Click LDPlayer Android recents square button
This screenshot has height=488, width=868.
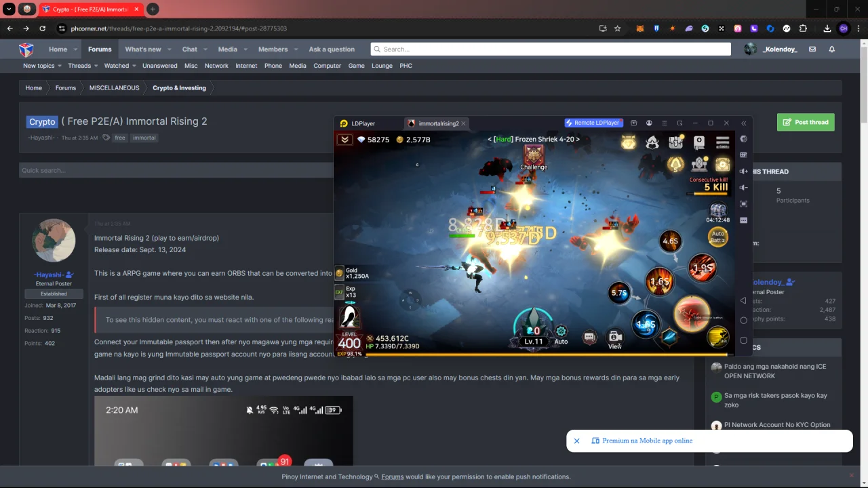744,340
